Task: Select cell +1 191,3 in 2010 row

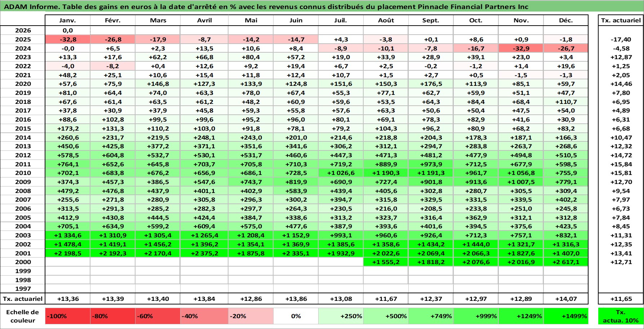Action: coord(431,173)
